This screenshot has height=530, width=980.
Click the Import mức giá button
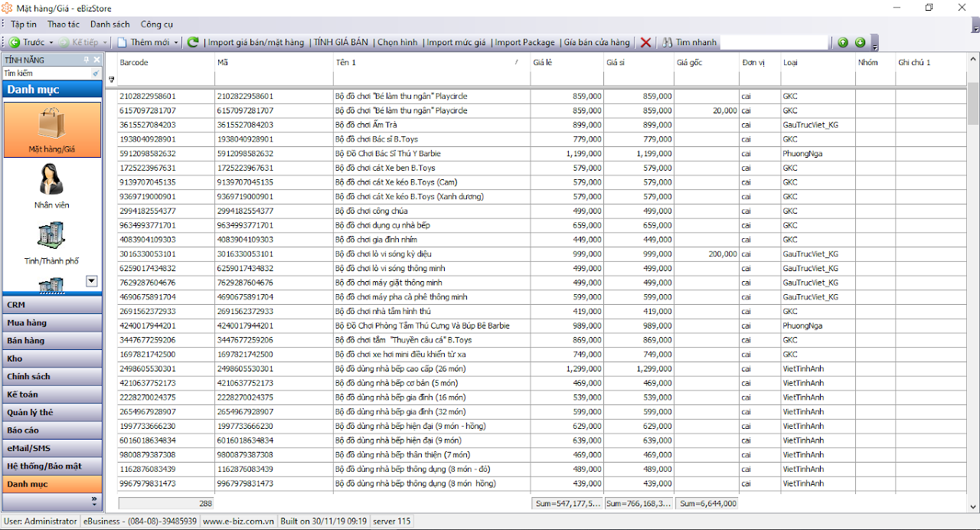point(456,42)
